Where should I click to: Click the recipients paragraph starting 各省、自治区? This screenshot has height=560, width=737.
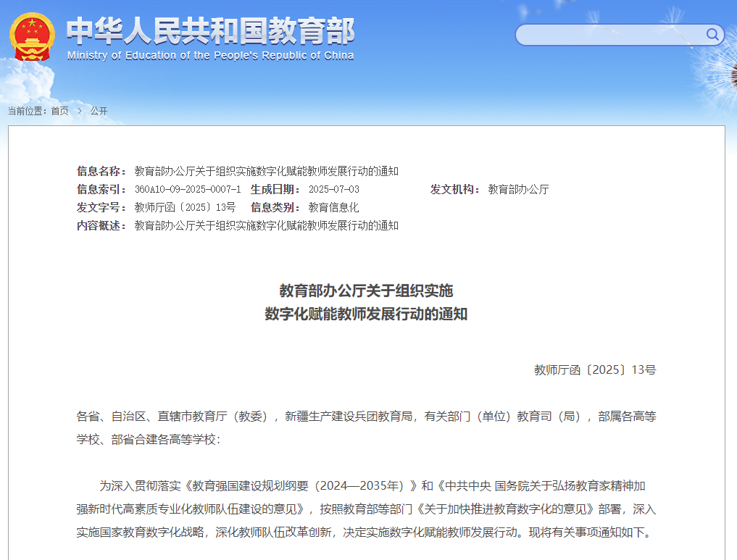pos(366,427)
